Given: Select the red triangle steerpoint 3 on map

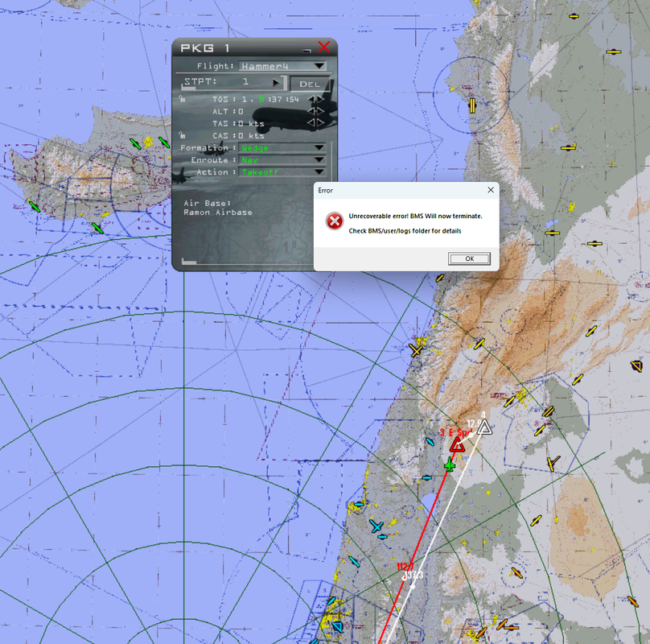Looking at the screenshot, I should [457, 444].
